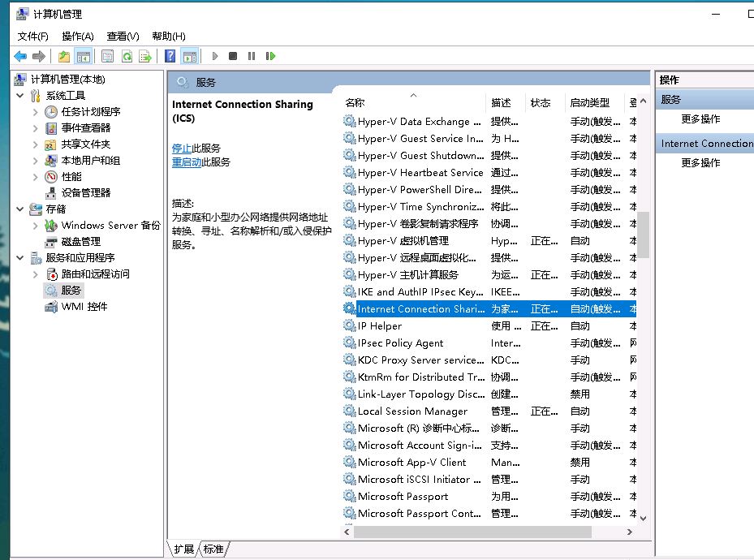Sort by the 状态 column header
Screen dimensions: 754x560
[545, 102]
